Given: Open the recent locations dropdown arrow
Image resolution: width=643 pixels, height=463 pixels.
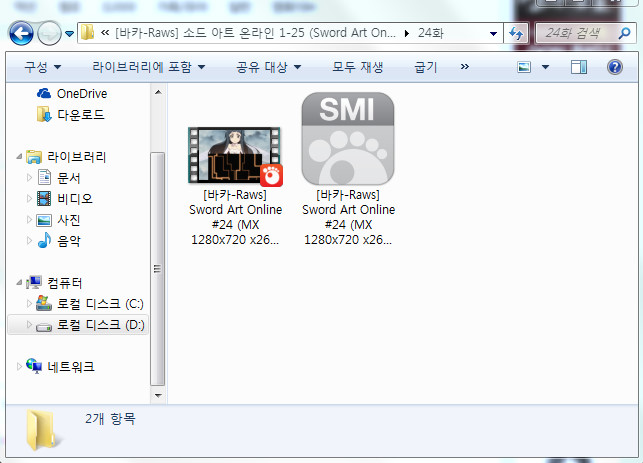Looking at the screenshot, I should point(70,33).
